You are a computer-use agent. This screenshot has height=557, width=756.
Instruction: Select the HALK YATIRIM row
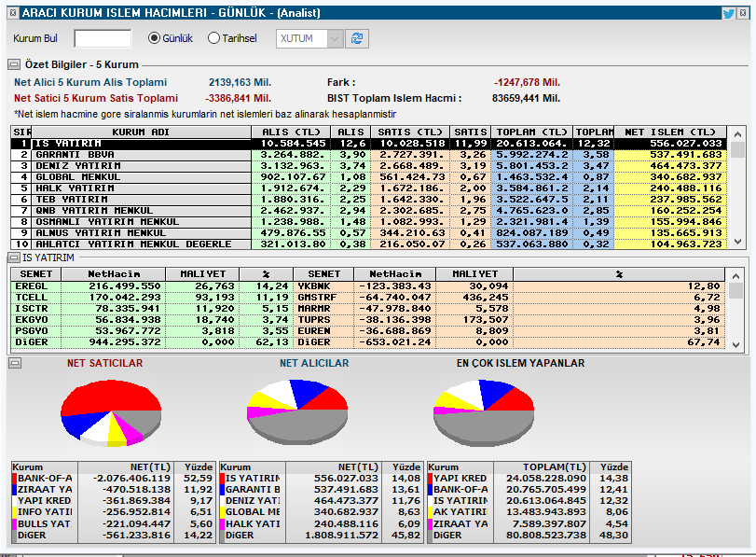pyautogui.click(x=368, y=188)
